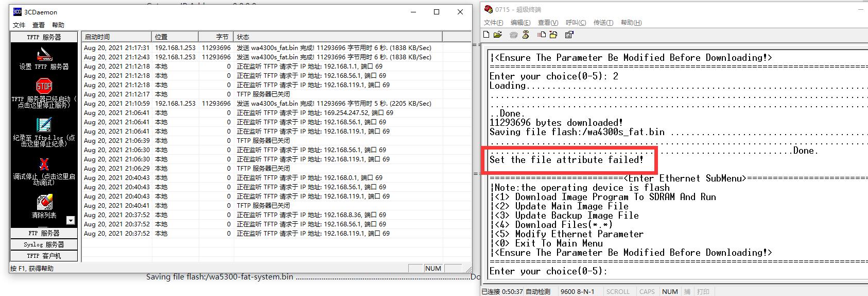Image resolution: width=868 pixels, height=296 pixels.
Task: Open the 文件(F) menu in HyperTerminal
Action: pos(493,23)
